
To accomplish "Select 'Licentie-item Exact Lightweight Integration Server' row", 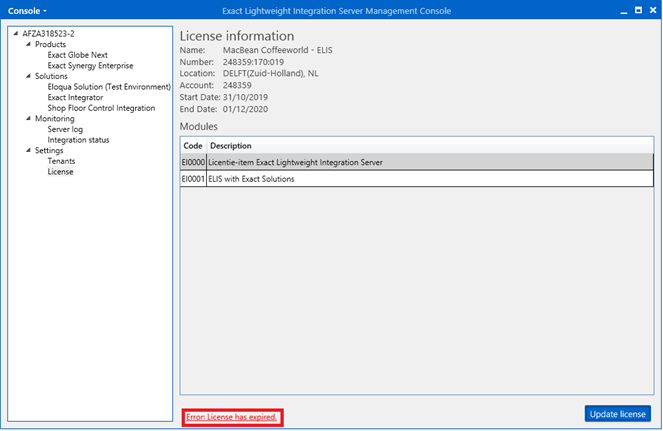I will pyautogui.click(x=417, y=162).
